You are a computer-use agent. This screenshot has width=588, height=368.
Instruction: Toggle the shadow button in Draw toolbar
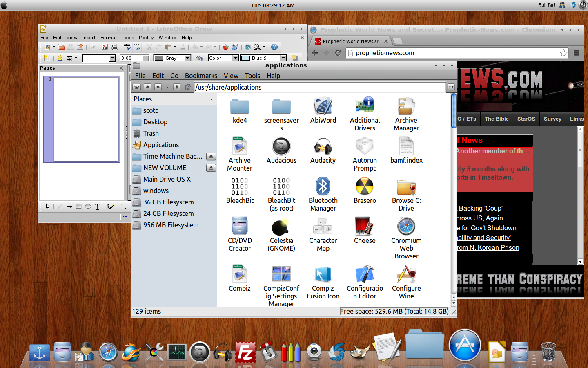(294, 58)
